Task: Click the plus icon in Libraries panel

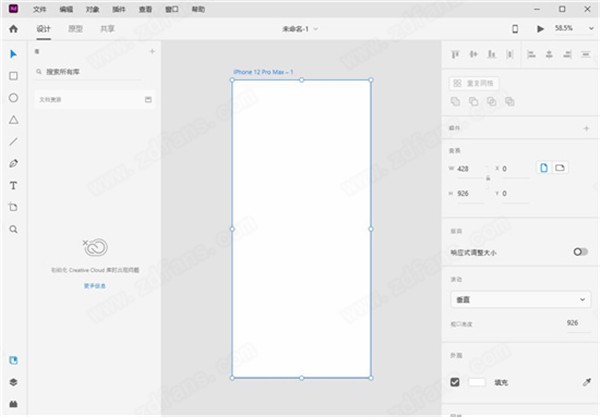Action: (x=152, y=51)
